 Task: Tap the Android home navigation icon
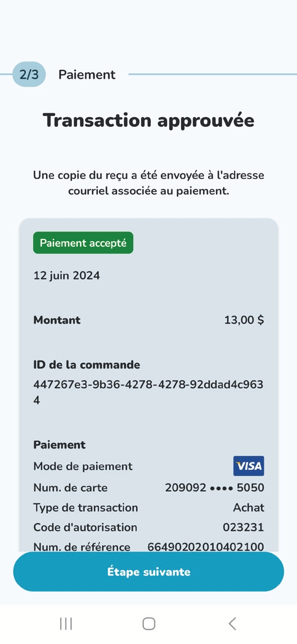pyautogui.click(x=148, y=624)
